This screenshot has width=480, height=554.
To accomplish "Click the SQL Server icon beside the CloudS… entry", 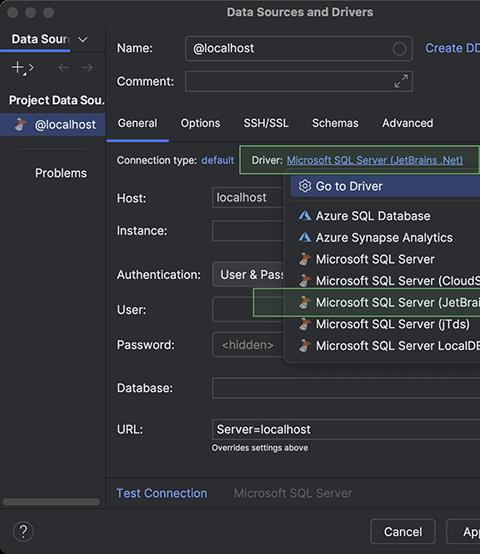I will coord(304,281).
